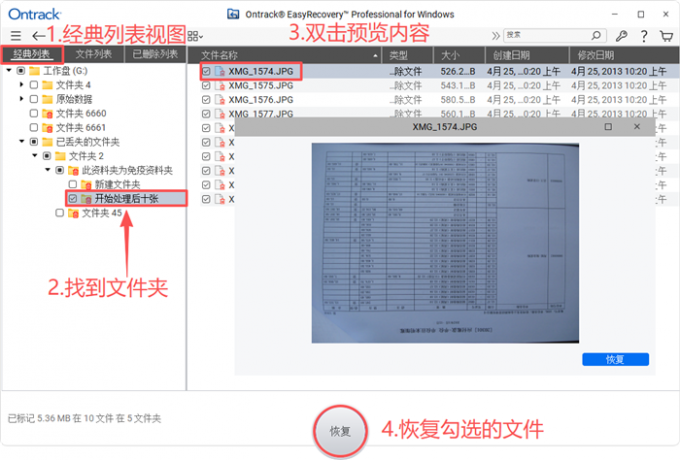
Task: Click the 文件夹 2 folder icon
Action: (x=60, y=156)
